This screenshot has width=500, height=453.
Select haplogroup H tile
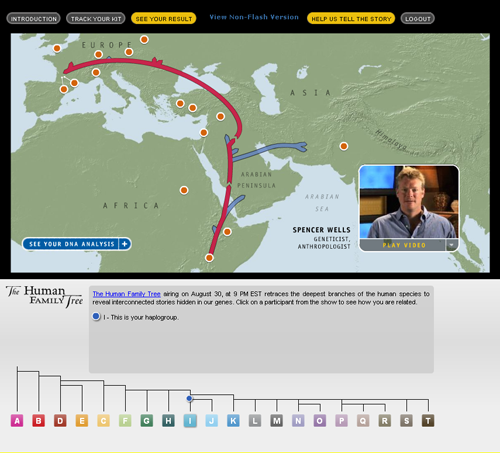click(168, 421)
